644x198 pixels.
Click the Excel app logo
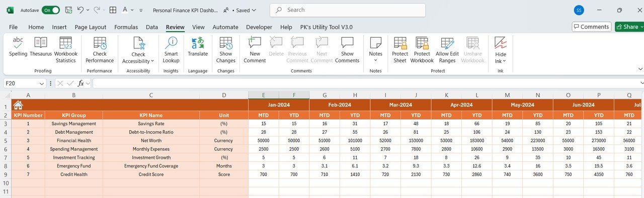click(x=10, y=10)
